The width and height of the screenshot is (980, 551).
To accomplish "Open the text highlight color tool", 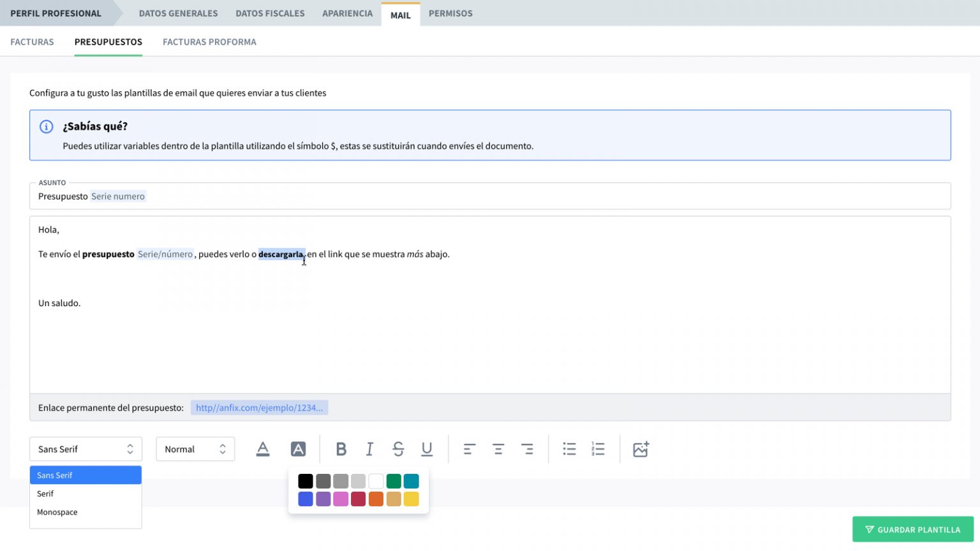I will pos(298,449).
